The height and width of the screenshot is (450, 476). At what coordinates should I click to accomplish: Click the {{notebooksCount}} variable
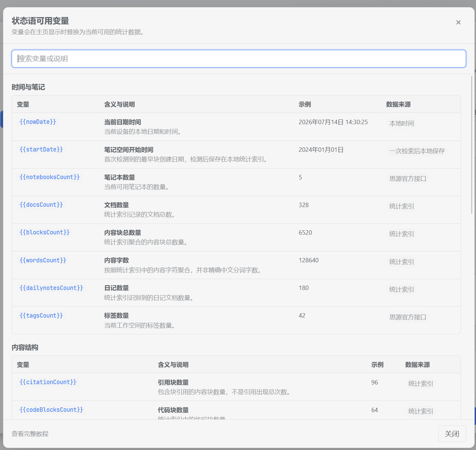(x=50, y=177)
